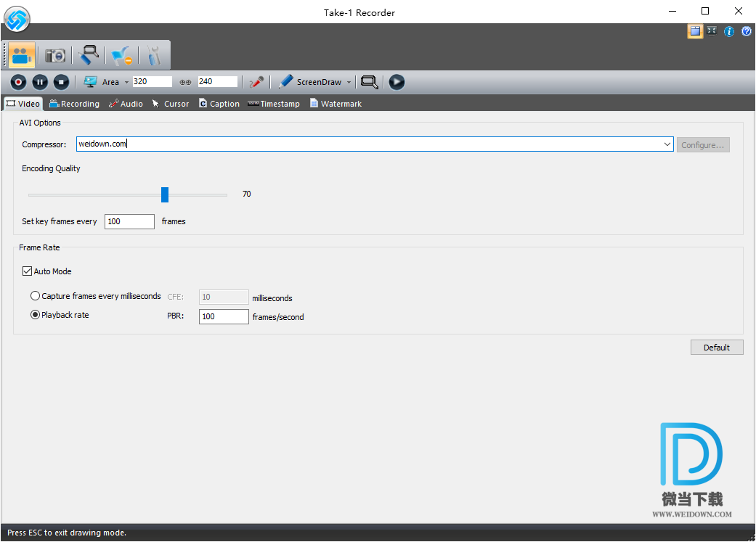
Task: Expand the ScreenDraw dropdown arrow
Action: (349, 83)
